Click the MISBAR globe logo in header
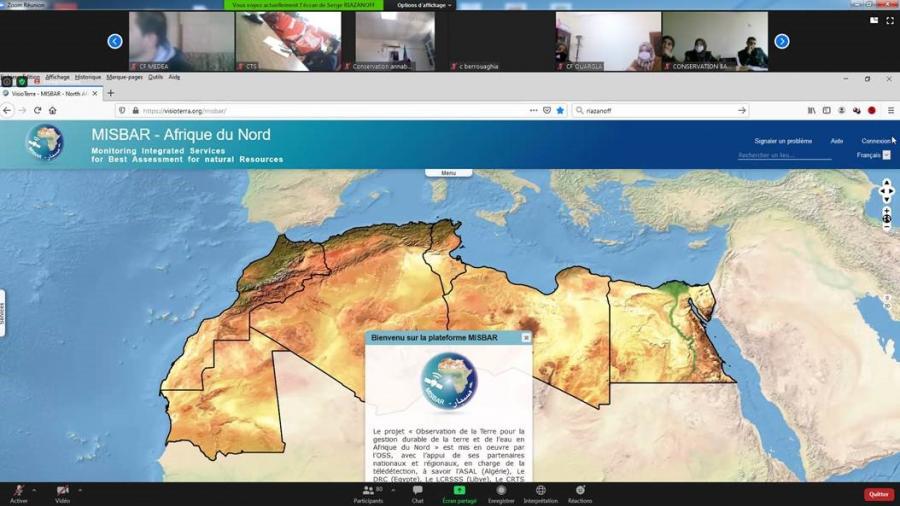Viewport: 900px width, 506px height. click(45, 142)
